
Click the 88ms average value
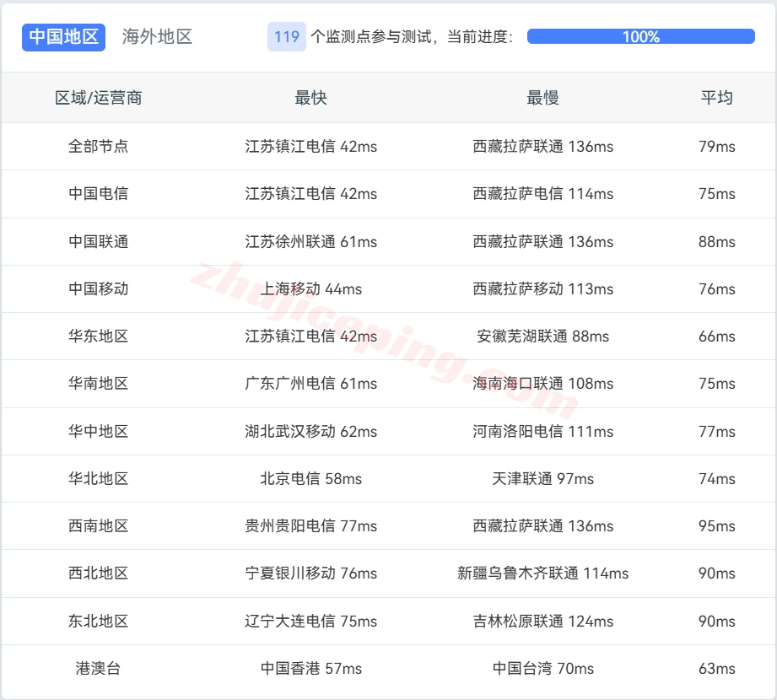(716, 242)
